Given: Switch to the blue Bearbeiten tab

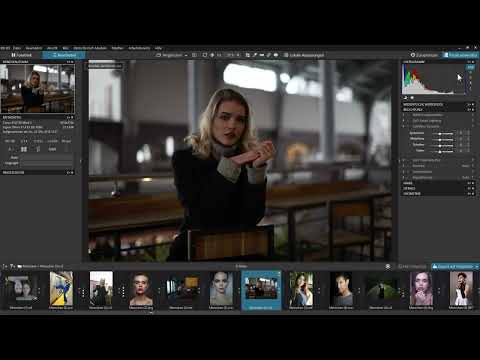Looking at the screenshot, I should click(64, 55).
